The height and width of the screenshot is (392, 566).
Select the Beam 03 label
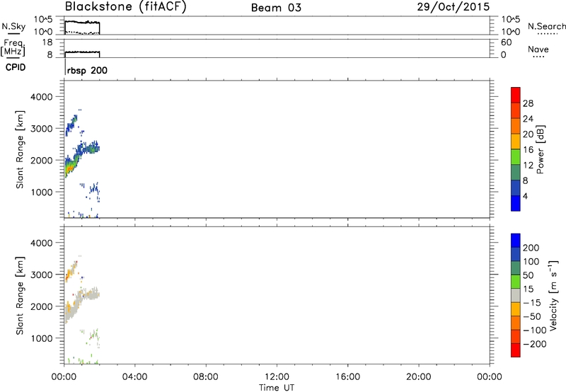[276, 8]
